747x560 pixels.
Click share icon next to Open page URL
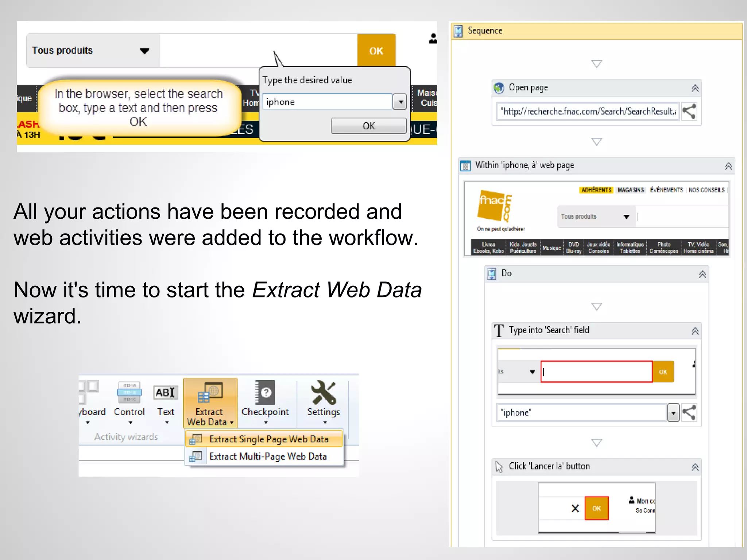pyautogui.click(x=689, y=112)
